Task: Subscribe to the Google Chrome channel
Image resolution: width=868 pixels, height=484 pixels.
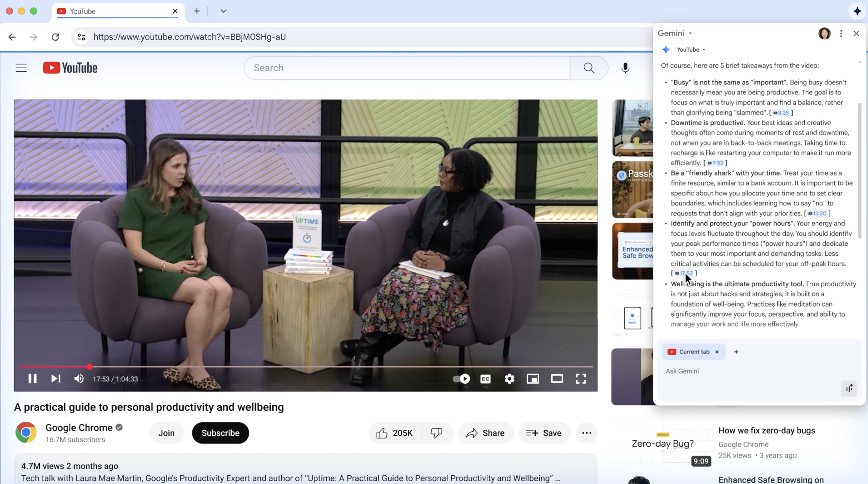Action: pos(220,433)
